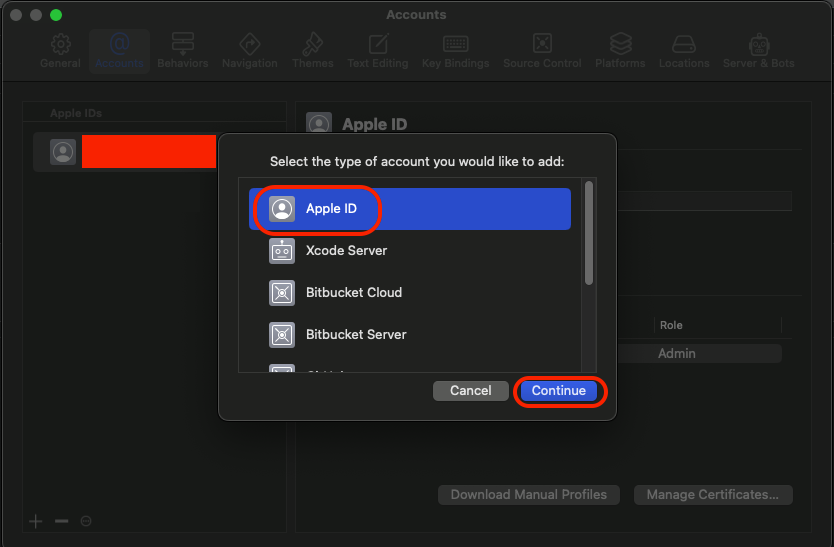Screen dimensions: 834x547
Task: Open the Navigation preferences tab
Action: pyautogui.click(x=249, y=51)
